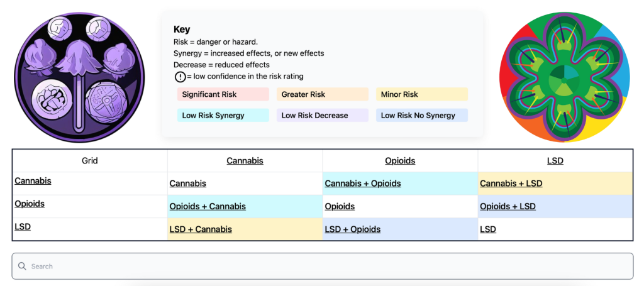Screen dimensions: 644x286
Task: Open the Cannabis + Opioids combination
Action: pyautogui.click(x=363, y=184)
